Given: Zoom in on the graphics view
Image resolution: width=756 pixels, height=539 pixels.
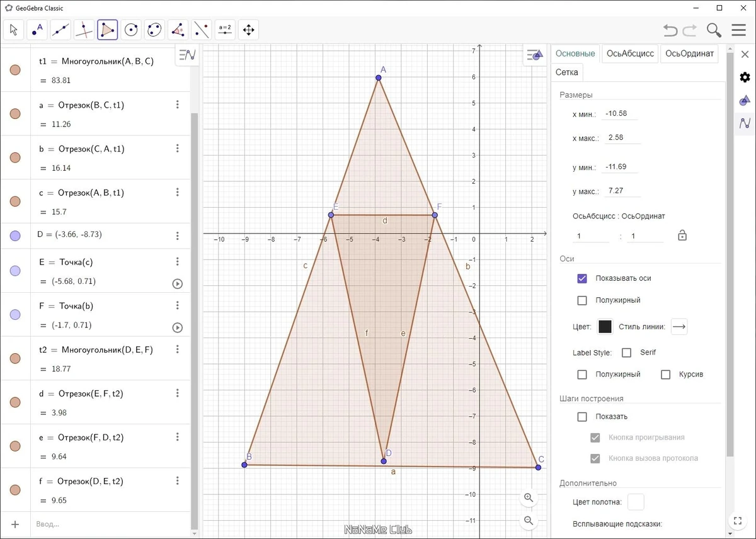Looking at the screenshot, I should tap(529, 497).
